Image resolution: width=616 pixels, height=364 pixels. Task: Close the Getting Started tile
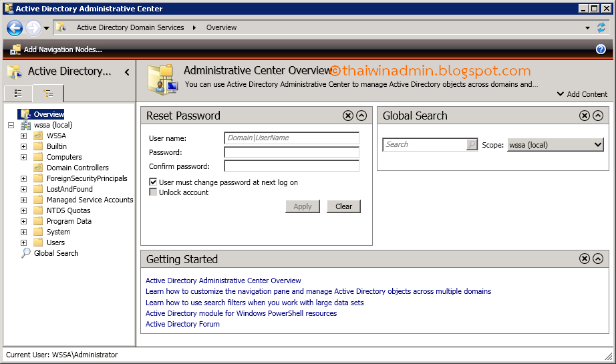(585, 258)
